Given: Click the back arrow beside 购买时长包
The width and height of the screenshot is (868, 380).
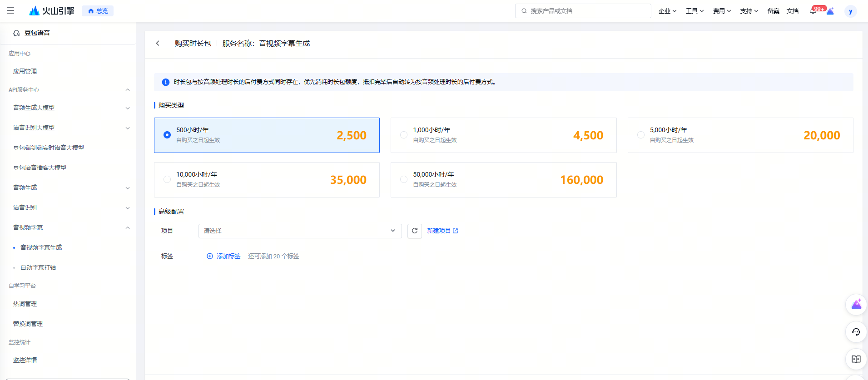Looking at the screenshot, I should [158, 43].
